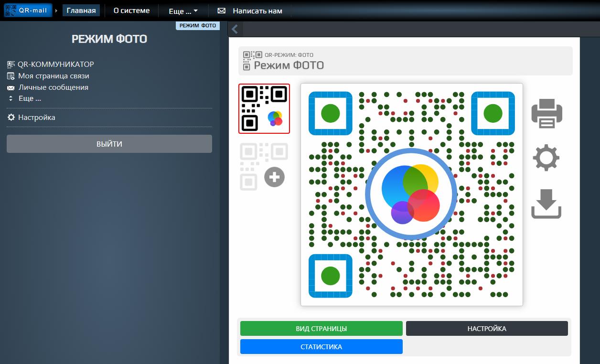Image resolution: width=600 pixels, height=364 pixels.
Task: Download the QR code image
Action: click(546, 203)
